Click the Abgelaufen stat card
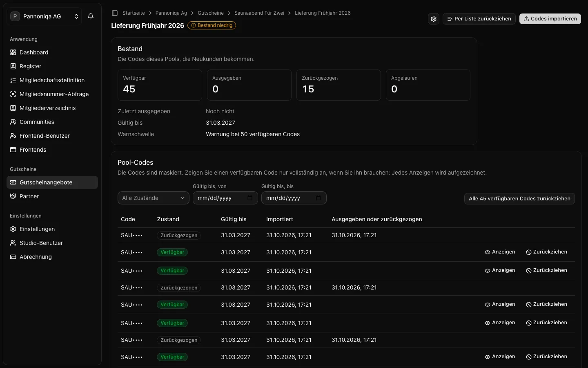The image size is (588, 368). pos(428,85)
